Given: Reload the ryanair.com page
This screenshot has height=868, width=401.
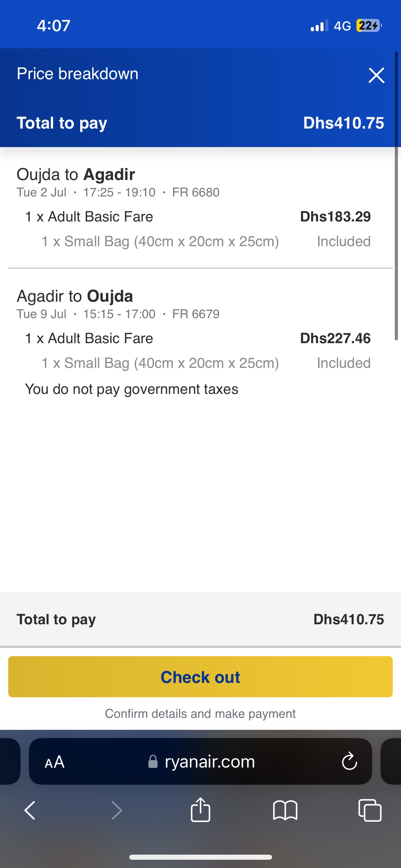Looking at the screenshot, I should pos(349,761).
